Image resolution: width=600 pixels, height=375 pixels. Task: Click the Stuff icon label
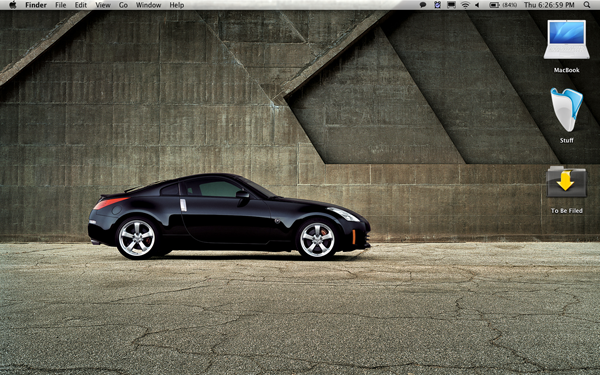[567, 140]
